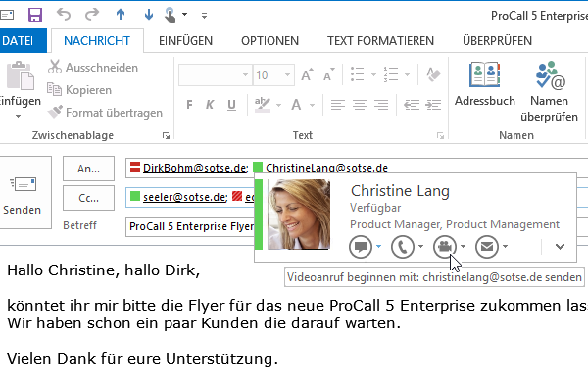Image resolution: width=588 pixels, height=392 pixels.
Task: Toggle underline U formatting
Action: point(231,105)
